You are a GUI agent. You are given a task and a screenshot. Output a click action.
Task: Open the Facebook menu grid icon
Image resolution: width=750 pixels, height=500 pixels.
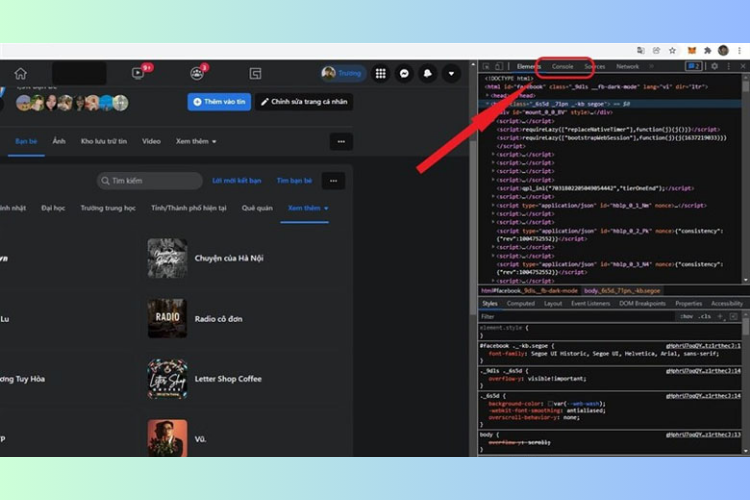tap(380, 73)
